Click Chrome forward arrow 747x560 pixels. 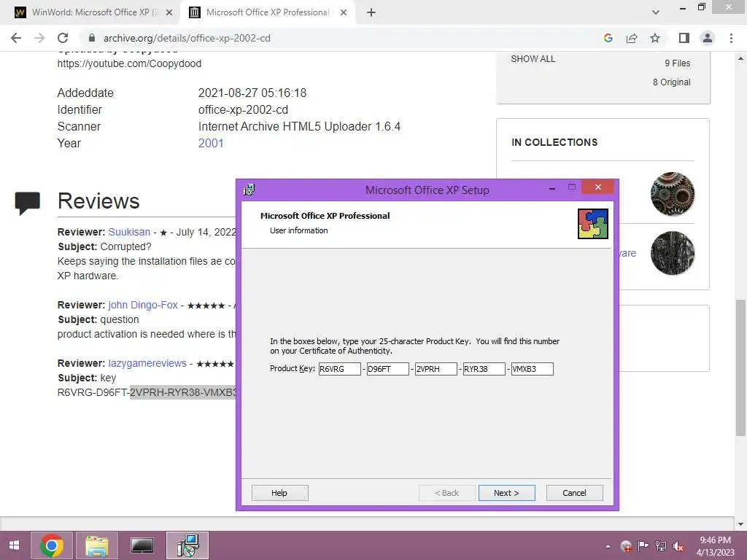click(x=39, y=38)
